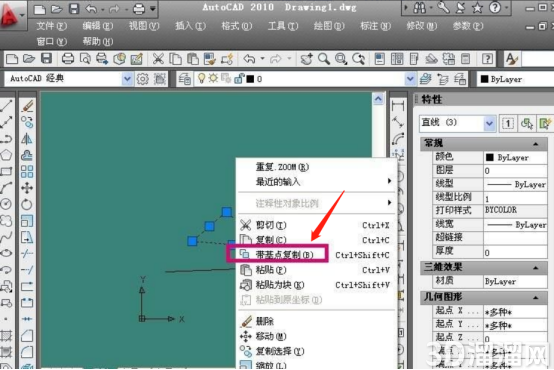Select the Move tool in Modify toolbar
The height and width of the screenshot is (370, 554).
[27, 188]
